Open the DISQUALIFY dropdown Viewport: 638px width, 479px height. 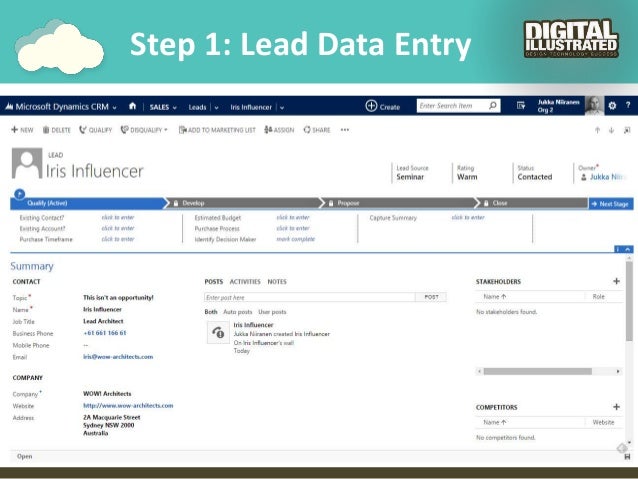pyautogui.click(x=144, y=130)
